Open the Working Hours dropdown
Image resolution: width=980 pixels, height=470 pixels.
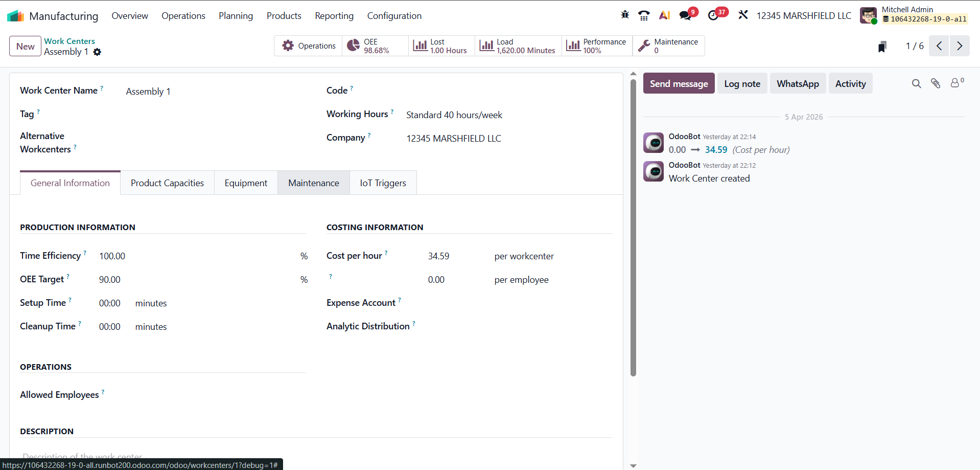click(x=454, y=115)
